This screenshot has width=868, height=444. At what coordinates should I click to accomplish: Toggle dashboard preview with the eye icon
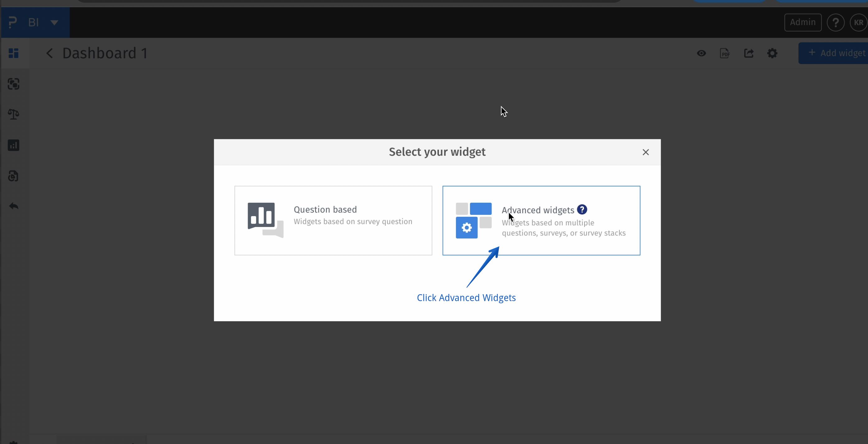click(x=701, y=53)
